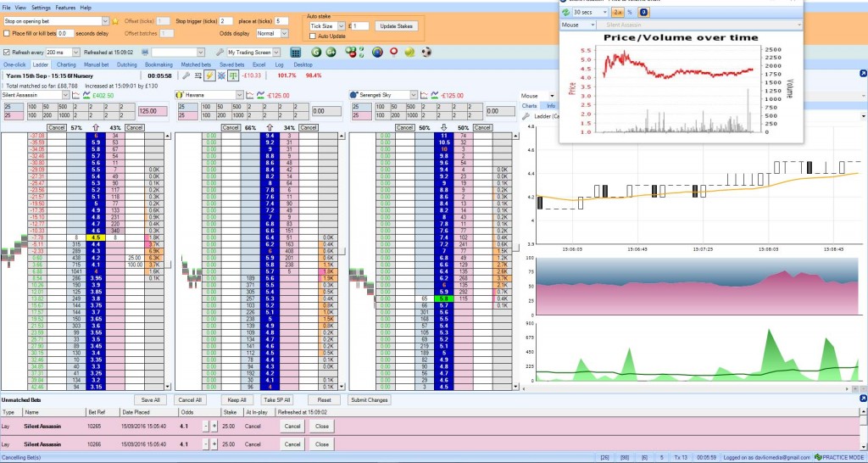The height and width of the screenshot is (463, 868).
Task: Click the blue 0 icon in chart window
Action: click(644, 12)
